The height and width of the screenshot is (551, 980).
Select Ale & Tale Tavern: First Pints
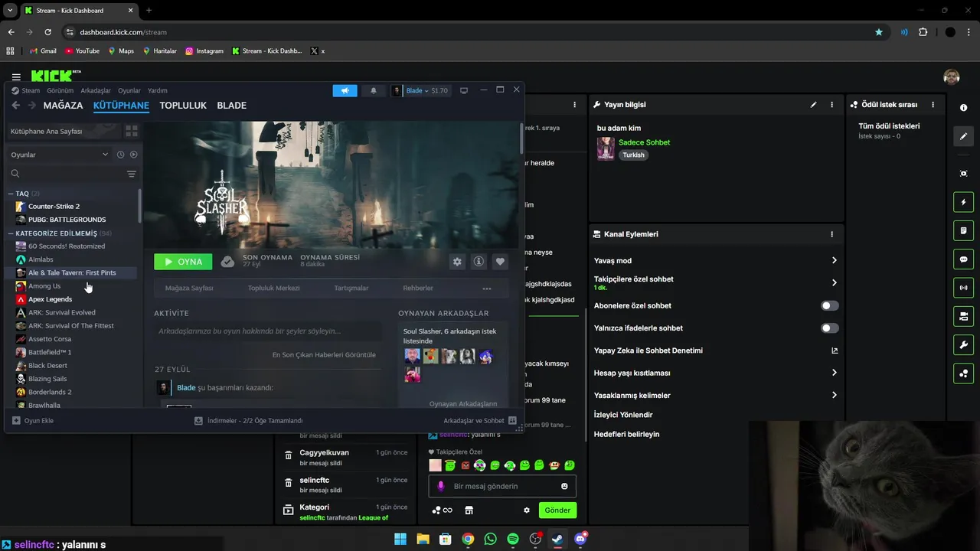72,272
